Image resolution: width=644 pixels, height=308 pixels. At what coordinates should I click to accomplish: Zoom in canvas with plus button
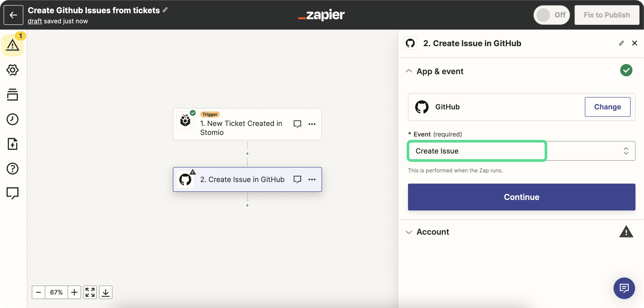(74, 292)
